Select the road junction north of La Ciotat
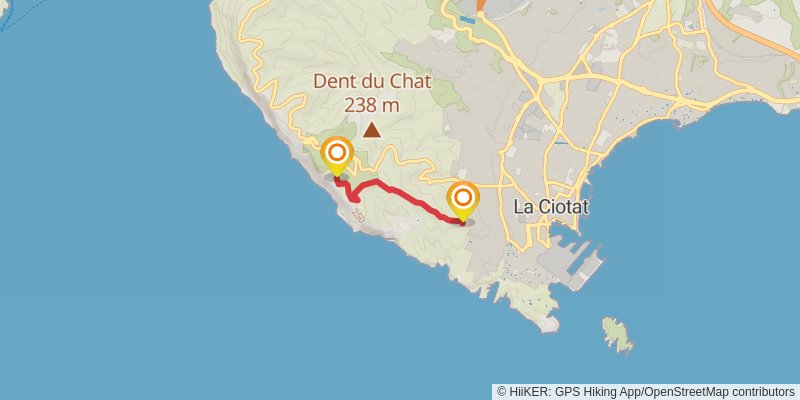 pos(540,81)
